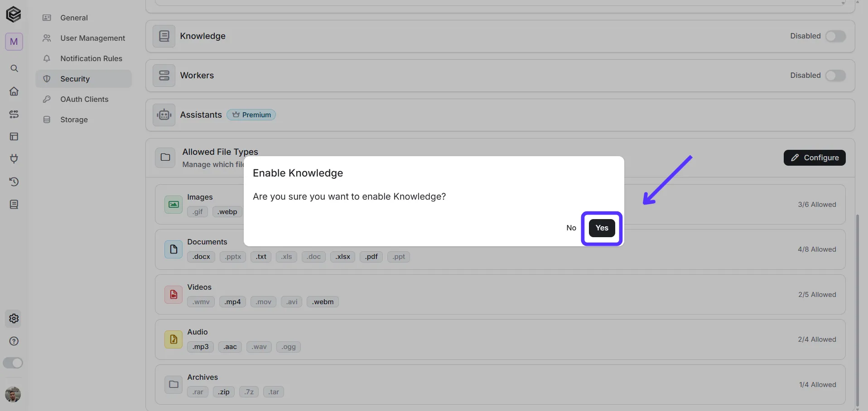The width and height of the screenshot is (868, 411).
Task: Click the user profile photo
Action: coord(13,394)
